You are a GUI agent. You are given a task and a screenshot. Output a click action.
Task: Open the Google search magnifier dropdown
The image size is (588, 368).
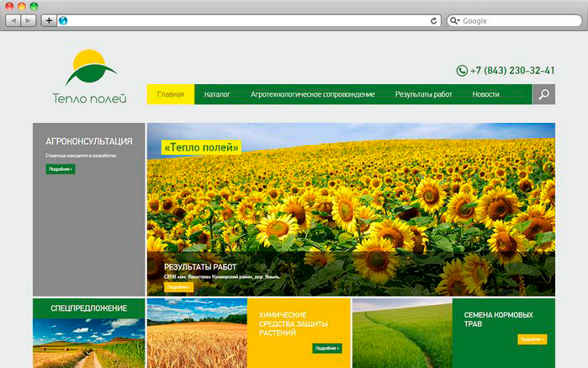pyautogui.click(x=454, y=21)
